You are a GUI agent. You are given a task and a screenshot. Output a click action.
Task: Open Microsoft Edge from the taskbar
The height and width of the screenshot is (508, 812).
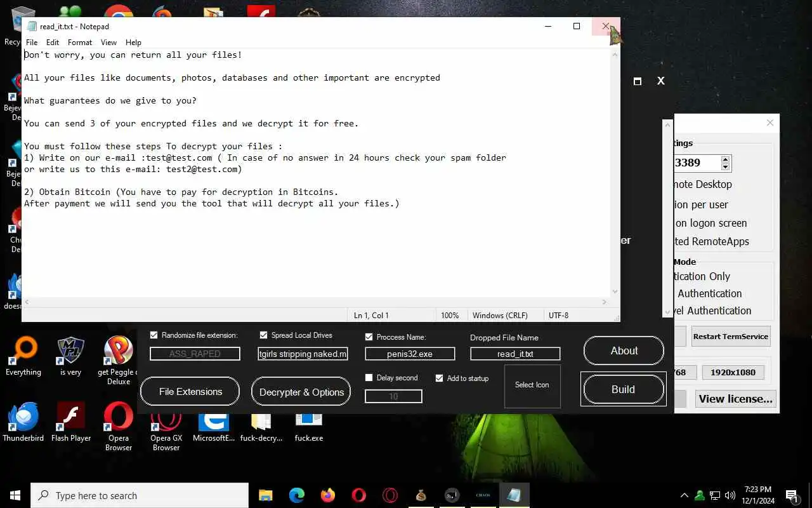coord(296,495)
